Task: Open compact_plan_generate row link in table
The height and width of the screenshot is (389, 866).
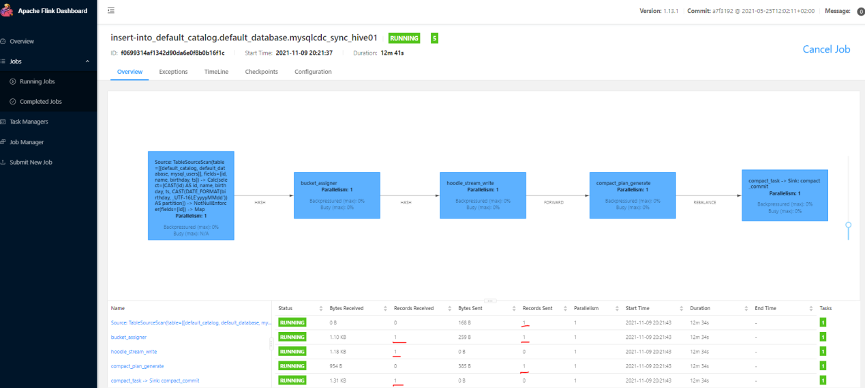Action: (137, 366)
